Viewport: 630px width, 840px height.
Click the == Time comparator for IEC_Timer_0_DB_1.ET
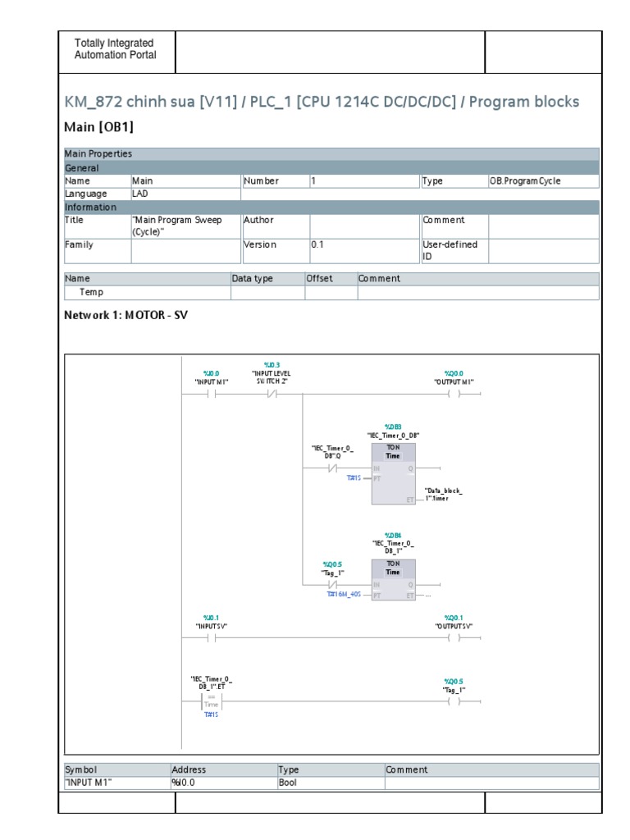(x=211, y=701)
